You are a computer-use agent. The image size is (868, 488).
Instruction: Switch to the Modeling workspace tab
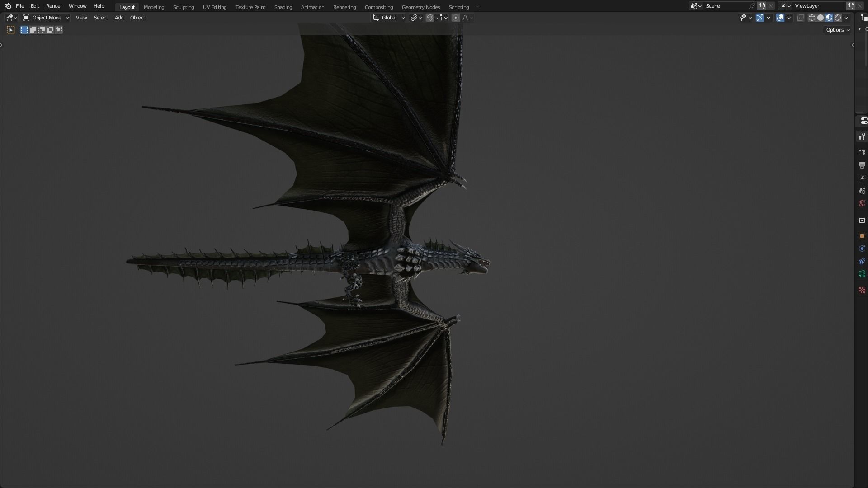tap(154, 7)
